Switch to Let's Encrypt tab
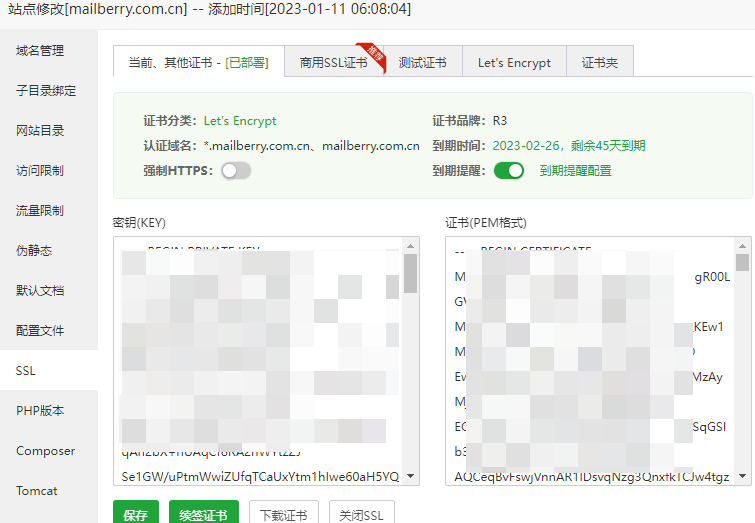The width and height of the screenshot is (755, 523). click(x=514, y=62)
